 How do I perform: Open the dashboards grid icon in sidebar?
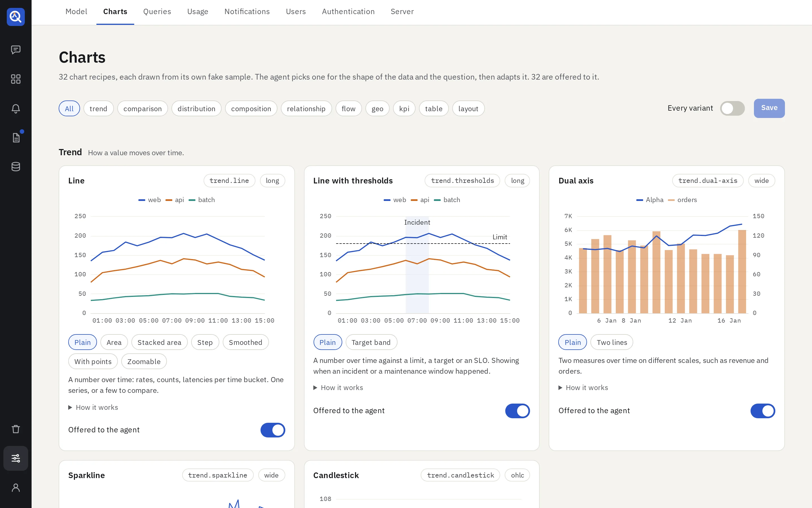(16, 79)
